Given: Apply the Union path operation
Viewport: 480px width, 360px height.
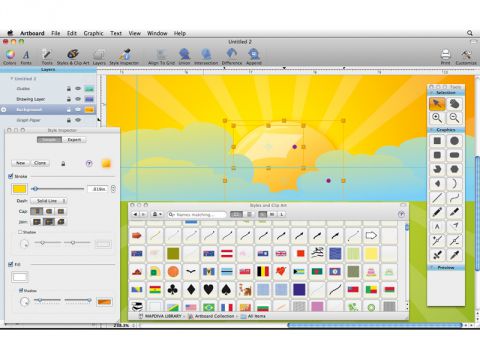Looking at the screenshot, I should coord(184,57).
